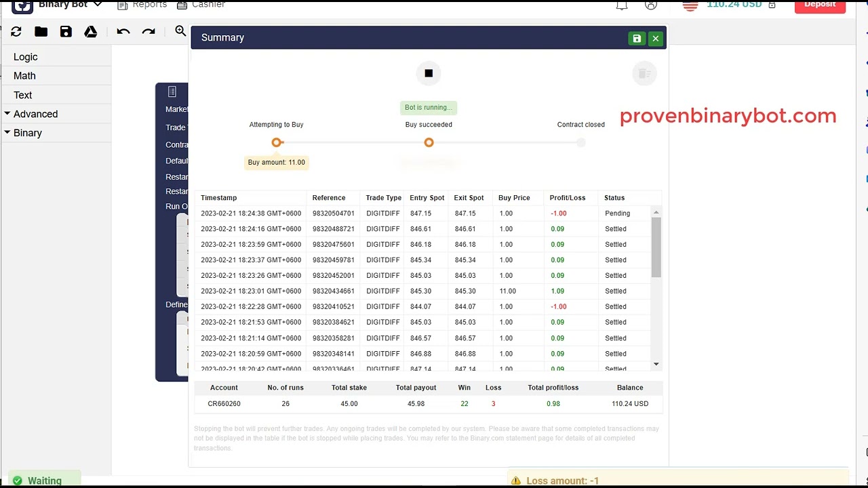
Task: Open the Reports menu
Action: tap(142, 5)
